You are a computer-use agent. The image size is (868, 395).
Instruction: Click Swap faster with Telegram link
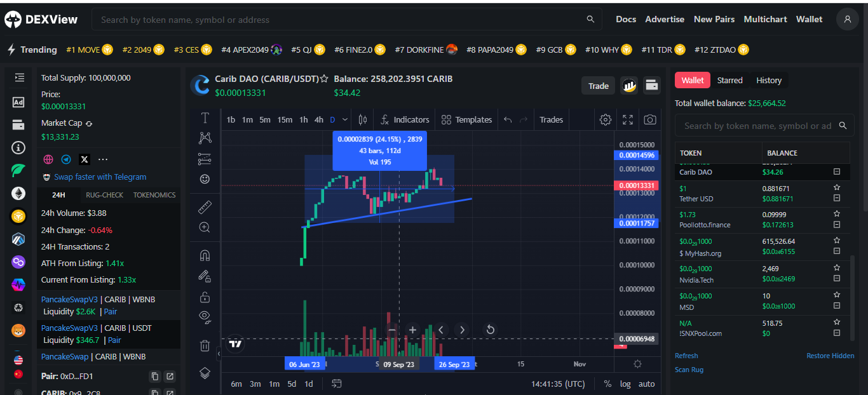(x=100, y=177)
